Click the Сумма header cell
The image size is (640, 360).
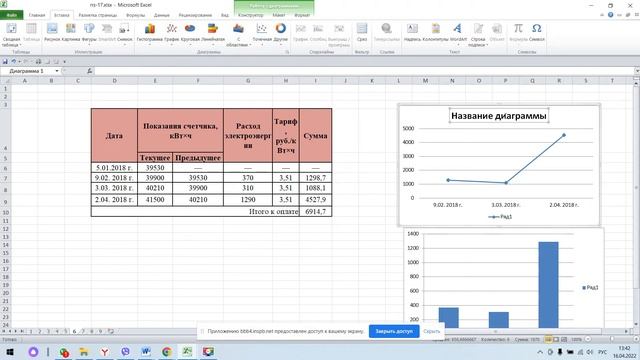316,136
